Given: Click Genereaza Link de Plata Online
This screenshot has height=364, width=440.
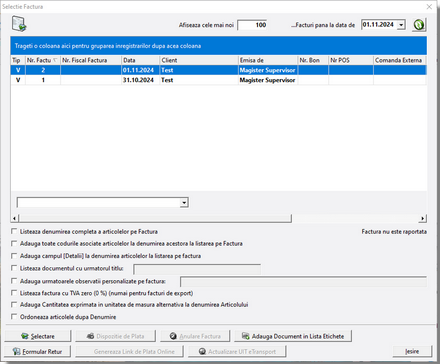Looking at the screenshot, I should (x=129, y=351).
